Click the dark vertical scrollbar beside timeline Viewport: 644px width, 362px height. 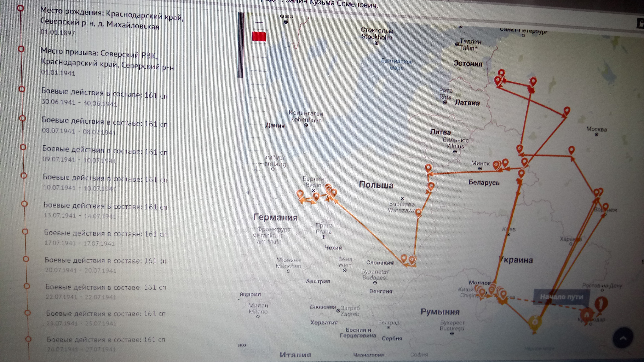point(241,45)
